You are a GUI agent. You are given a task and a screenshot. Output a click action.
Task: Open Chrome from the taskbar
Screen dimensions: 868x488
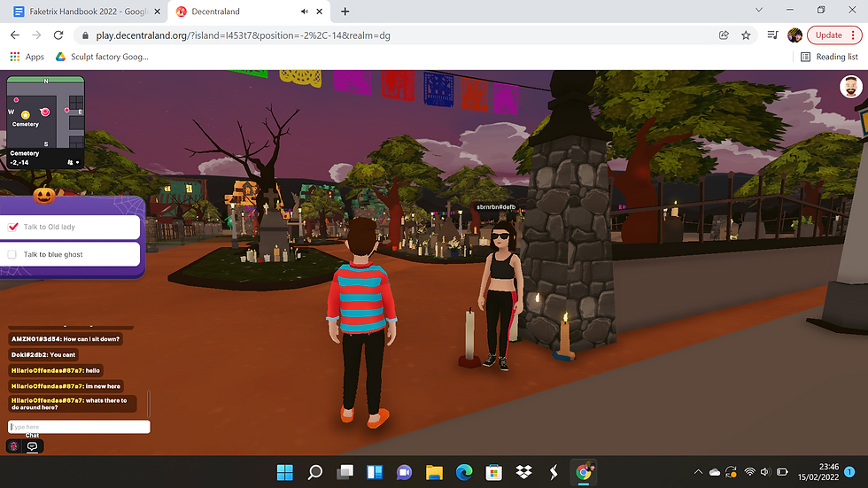click(584, 472)
